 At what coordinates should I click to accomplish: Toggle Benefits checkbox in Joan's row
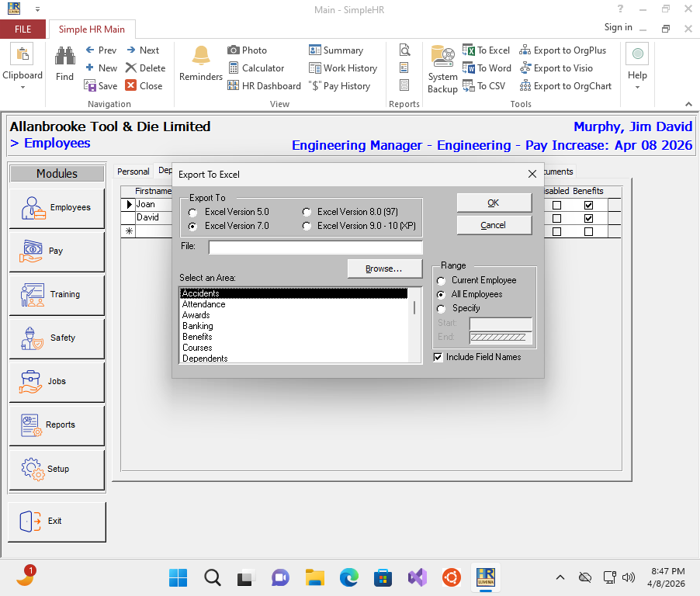coord(588,206)
